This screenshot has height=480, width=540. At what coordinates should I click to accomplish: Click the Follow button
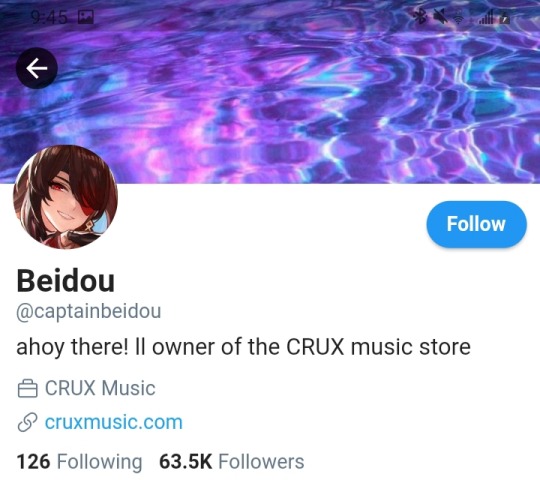pos(476,224)
